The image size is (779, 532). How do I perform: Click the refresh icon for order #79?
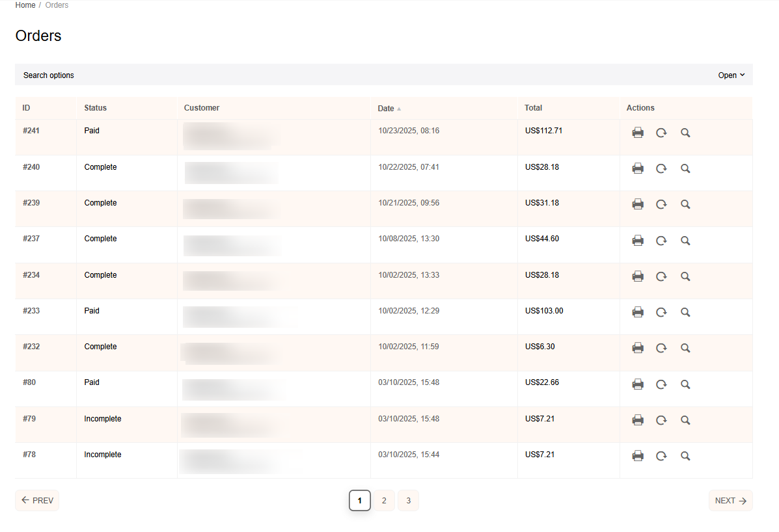click(661, 420)
